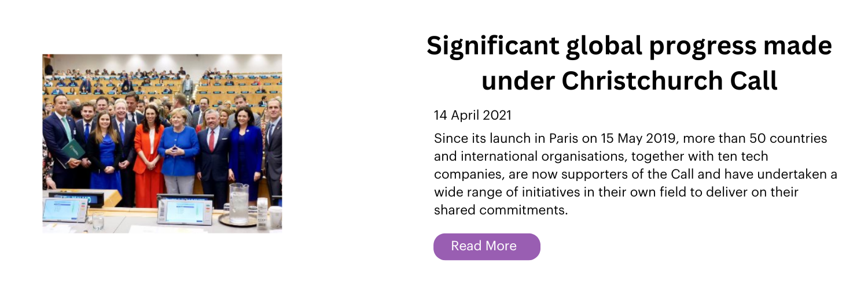This screenshot has width=868, height=289.
Task: Click the article summary paragraph
Action: pyautogui.click(x=635, y=175)
